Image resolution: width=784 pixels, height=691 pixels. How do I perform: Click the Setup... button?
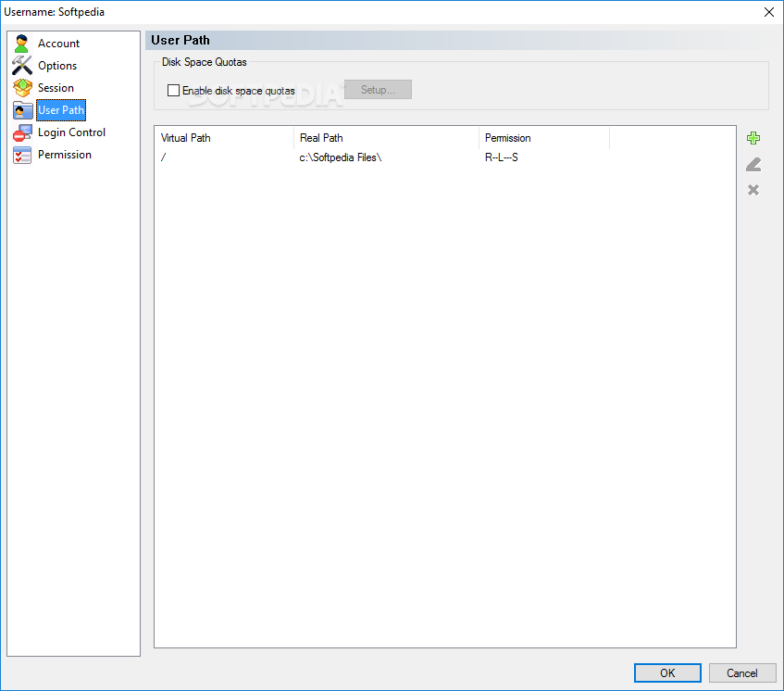(x=378, y=90)
